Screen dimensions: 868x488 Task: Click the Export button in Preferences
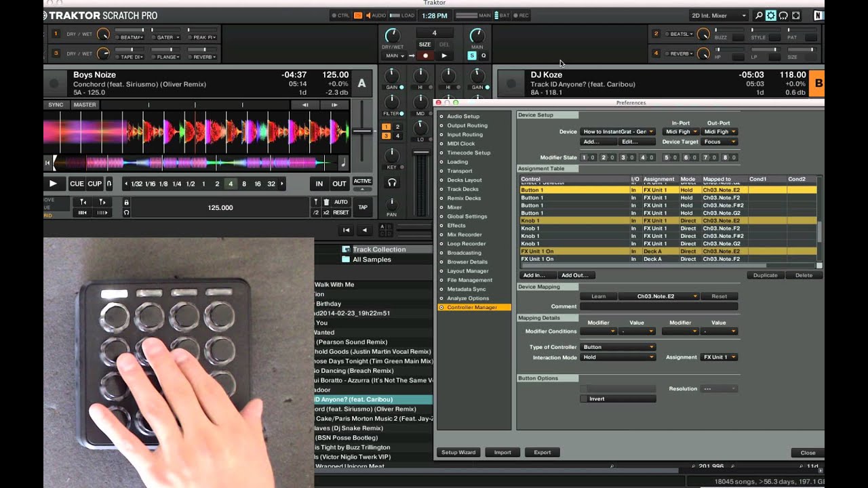pyautogui.click(x=542, y=452)
